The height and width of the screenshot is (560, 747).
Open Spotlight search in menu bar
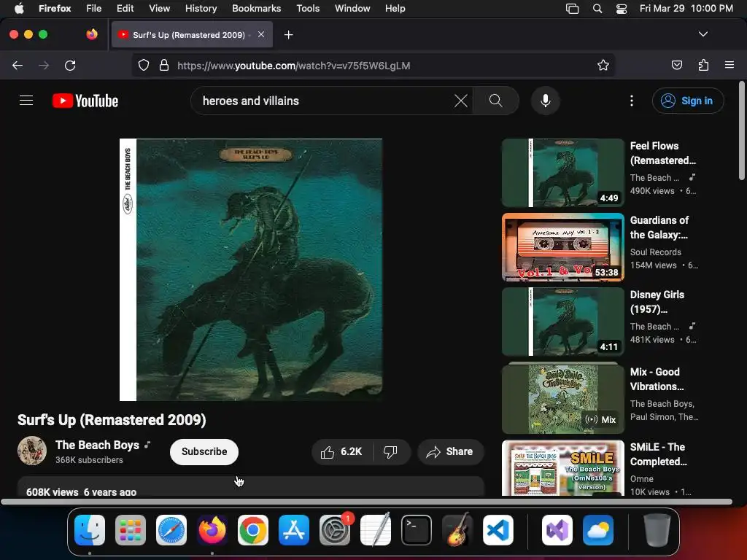[597, 8]
